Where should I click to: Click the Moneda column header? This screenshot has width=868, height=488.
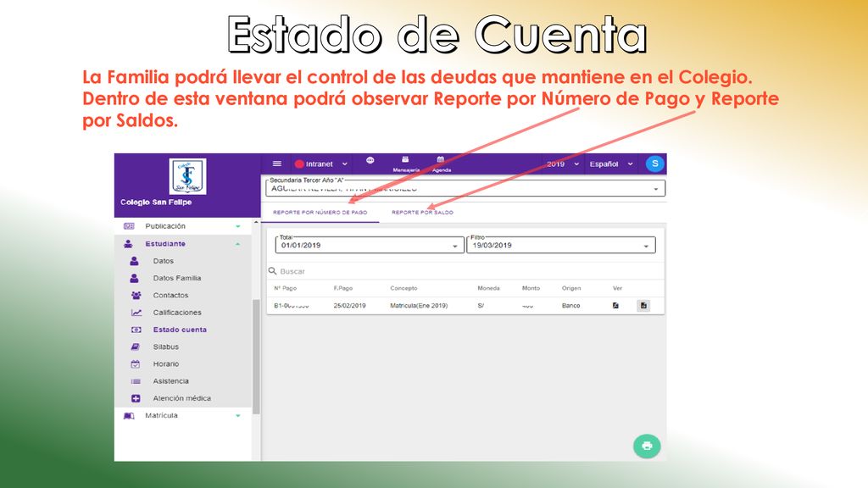click(x=488, y=288)
